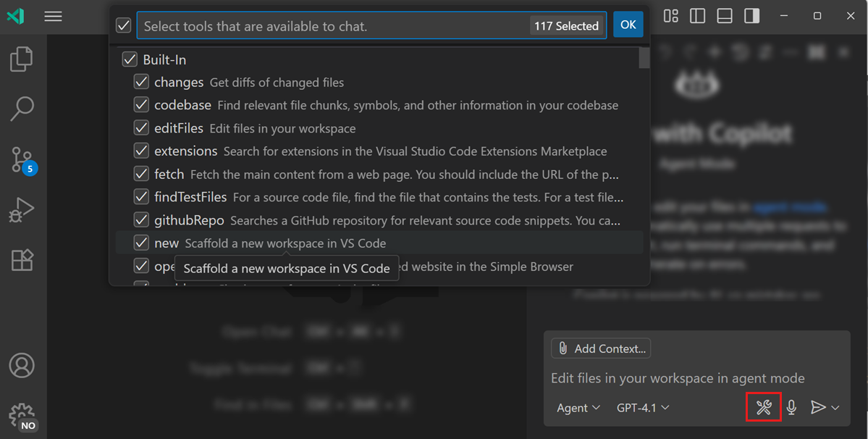Send the chat message arrow icon
868x439 pixels.
coord(817,407)
